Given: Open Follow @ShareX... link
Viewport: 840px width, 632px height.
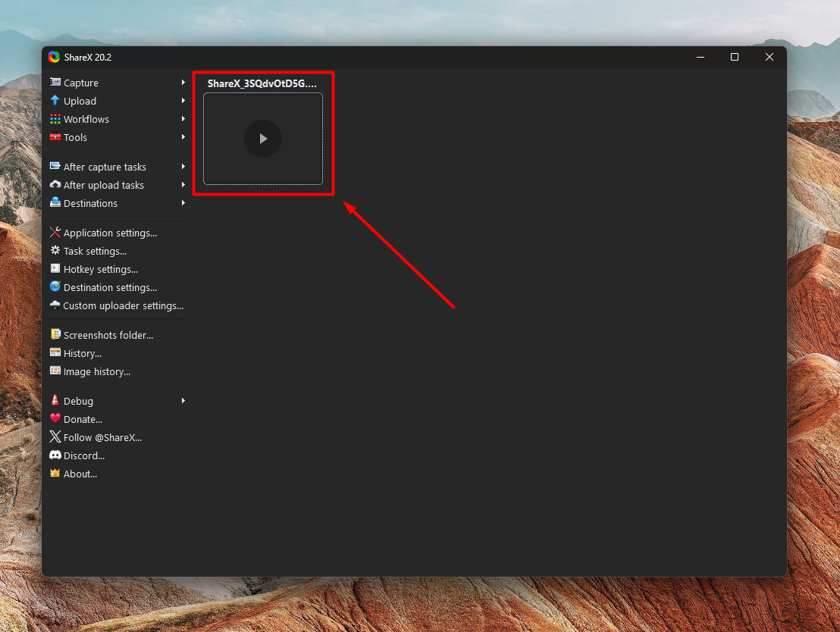Looking at the screenshot, I should pyautogui.click(x=118, y=437).
